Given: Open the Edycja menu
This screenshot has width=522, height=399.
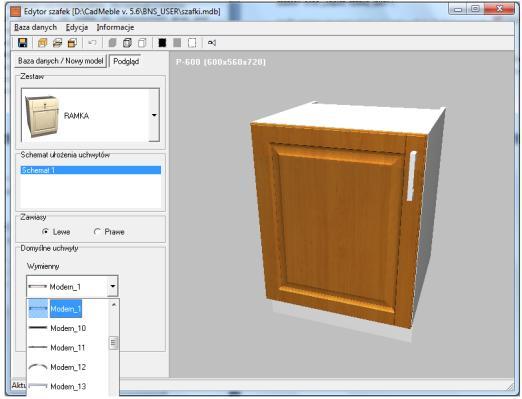Looking at the screenshot, I should pyautogui.click(x=77, y=27).
